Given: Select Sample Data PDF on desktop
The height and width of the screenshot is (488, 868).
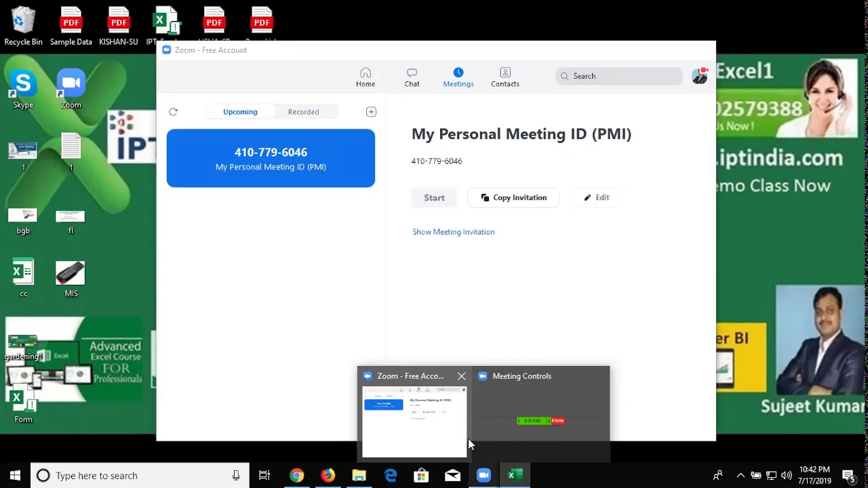Looking at the screenshot, I should tap(71, 26).
